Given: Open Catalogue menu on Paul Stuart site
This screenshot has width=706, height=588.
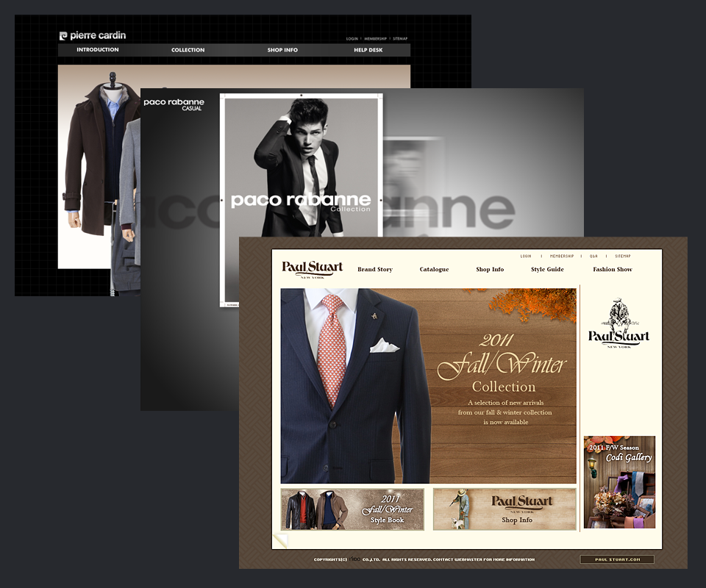Looking at the screenshot, I should (434, 269).
